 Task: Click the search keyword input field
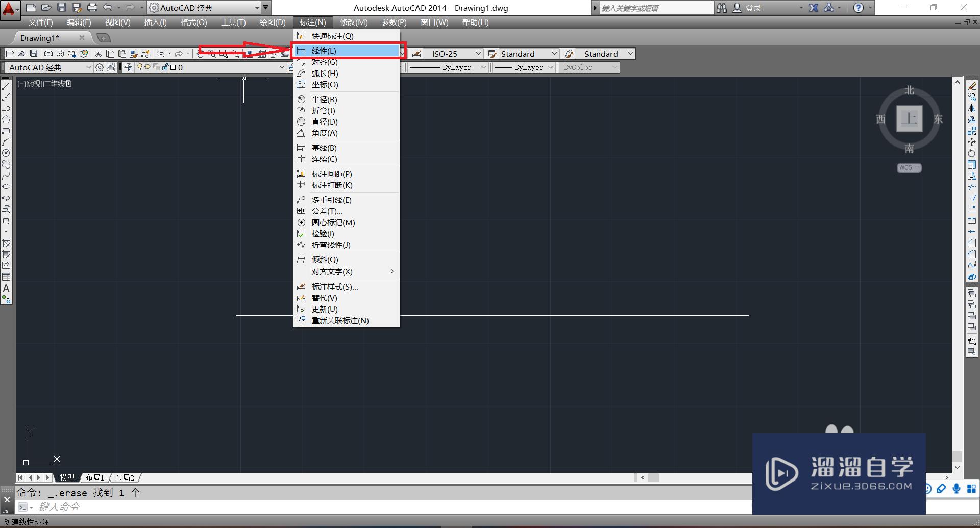(x=657, y=8)
